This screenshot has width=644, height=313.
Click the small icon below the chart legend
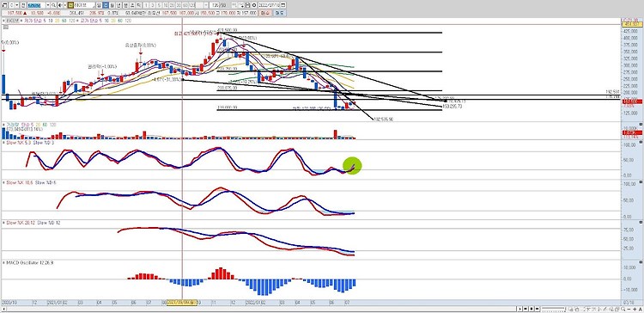click(5, 26)
